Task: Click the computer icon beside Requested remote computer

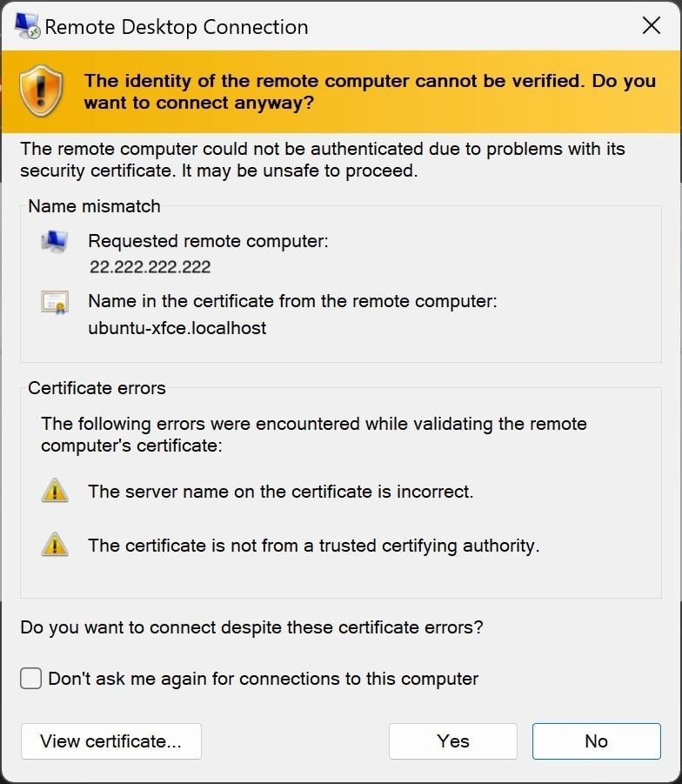Action: pos(54,241)
